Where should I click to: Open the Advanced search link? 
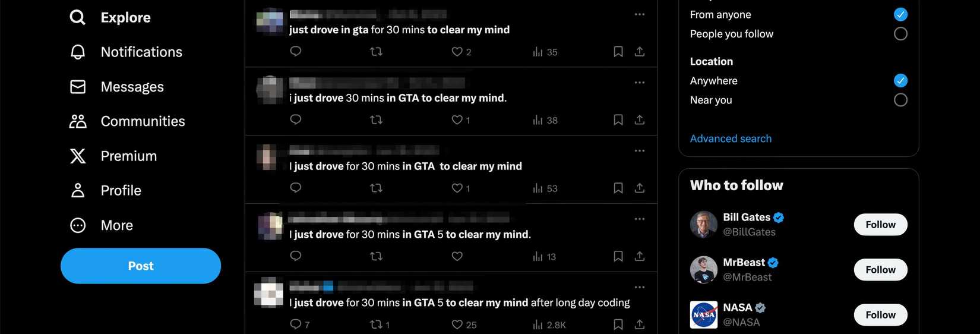point(731,138)
